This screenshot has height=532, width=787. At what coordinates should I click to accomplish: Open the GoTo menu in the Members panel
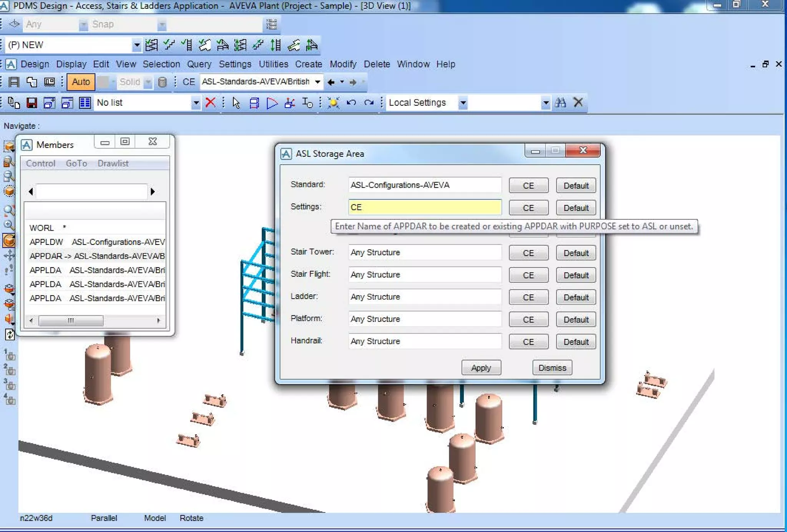tap(76, 163)
